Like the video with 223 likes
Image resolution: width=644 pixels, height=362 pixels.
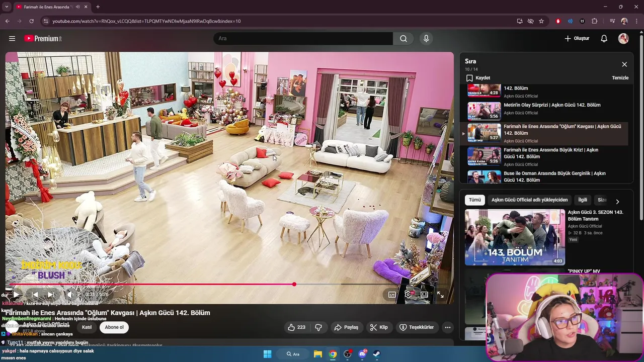[296, 327]
